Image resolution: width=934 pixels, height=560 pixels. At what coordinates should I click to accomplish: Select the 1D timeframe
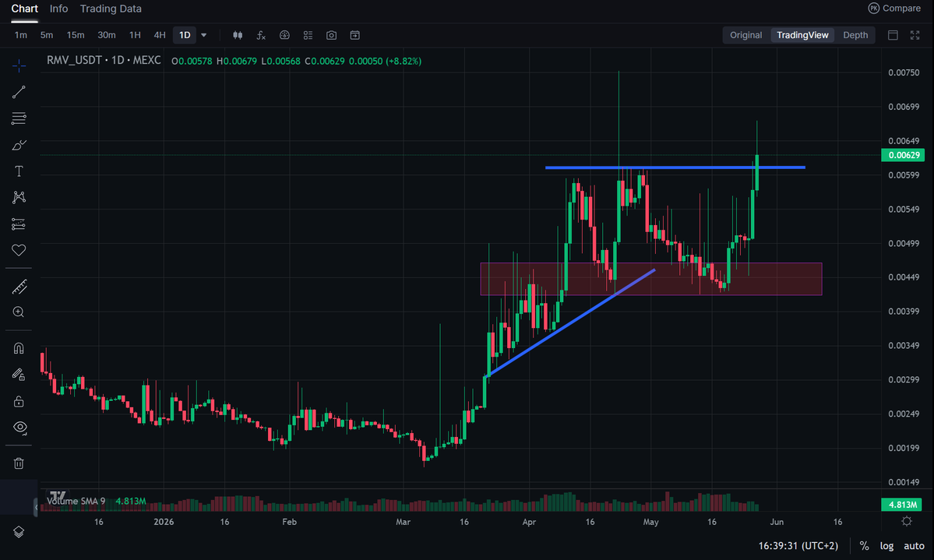(185, 35)
